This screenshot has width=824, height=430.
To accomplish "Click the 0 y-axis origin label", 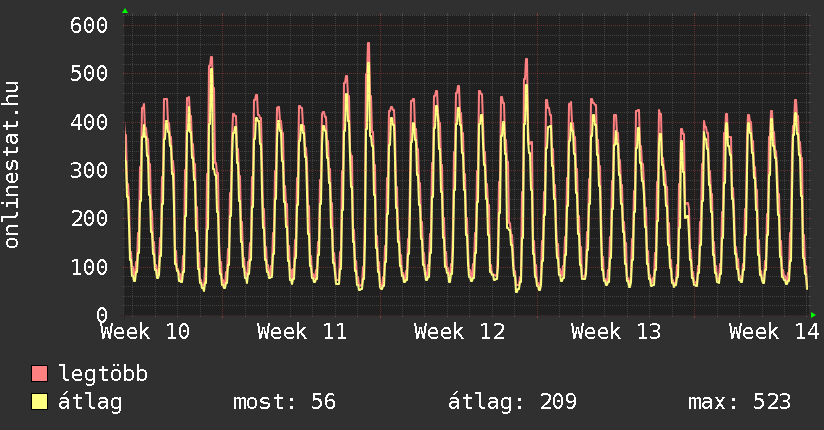I will (x=101, y=315).
